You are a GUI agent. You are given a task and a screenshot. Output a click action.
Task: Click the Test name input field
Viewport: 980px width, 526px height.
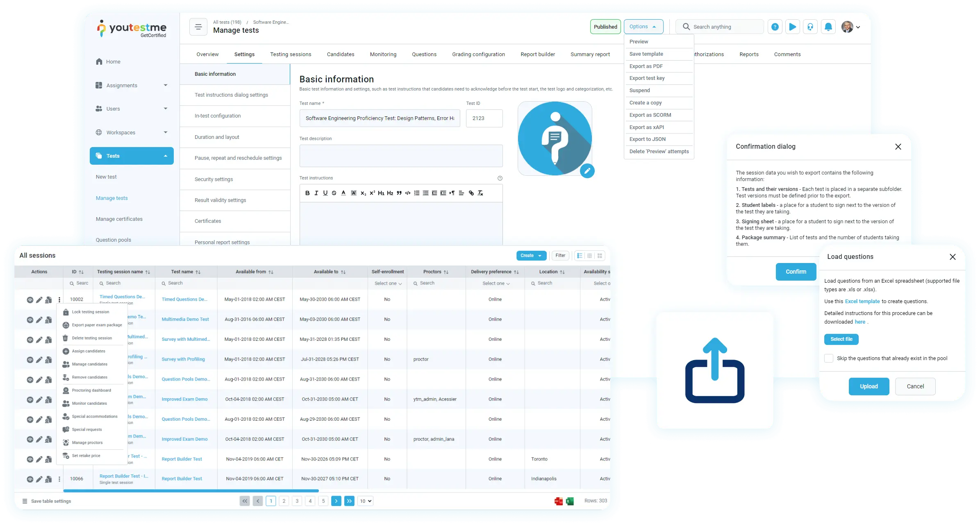(x=380, y=118)
